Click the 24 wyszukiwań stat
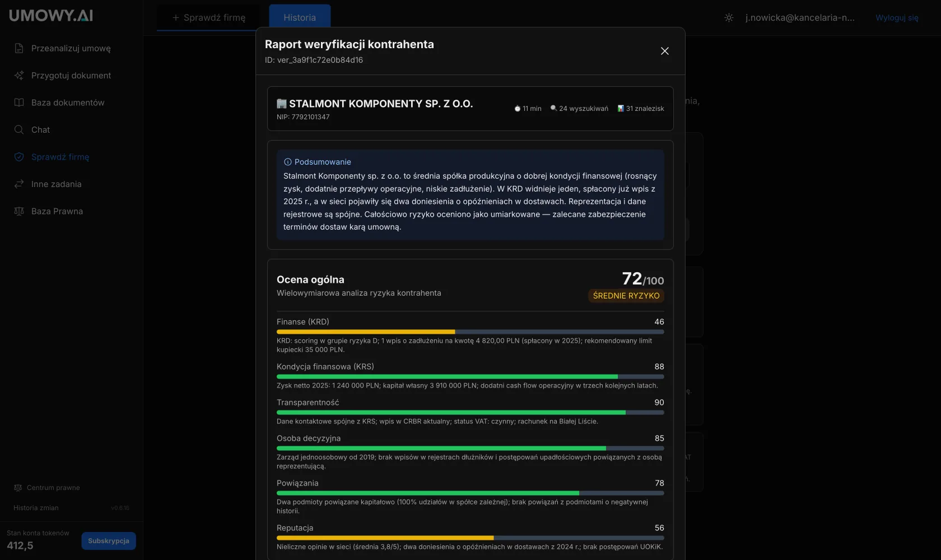941x560 pixels. 579,109
